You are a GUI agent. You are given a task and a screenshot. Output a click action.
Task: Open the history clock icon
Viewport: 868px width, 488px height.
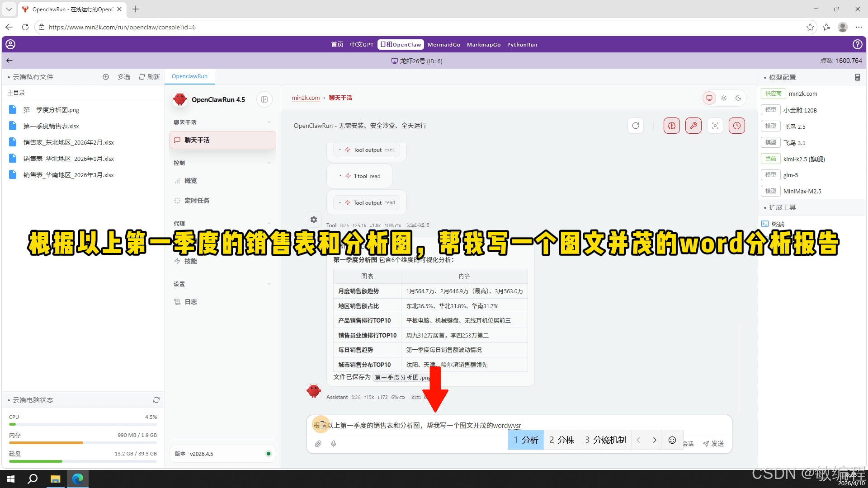tap(737, 126)
